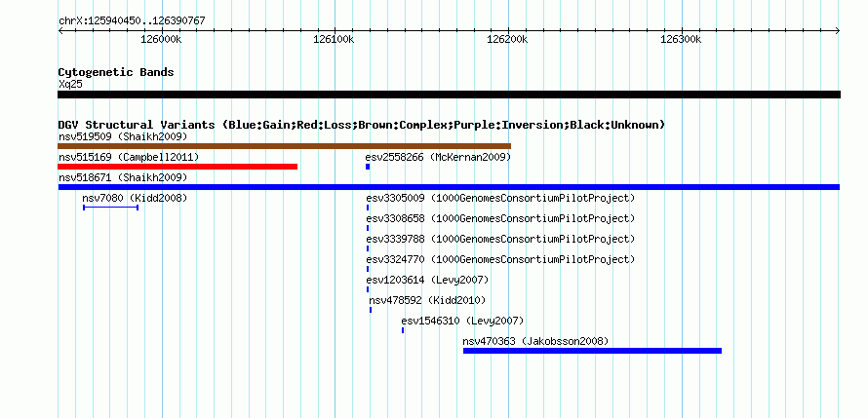
Task: Click the DGV Structural Variants track title
Action: [362, 125]
